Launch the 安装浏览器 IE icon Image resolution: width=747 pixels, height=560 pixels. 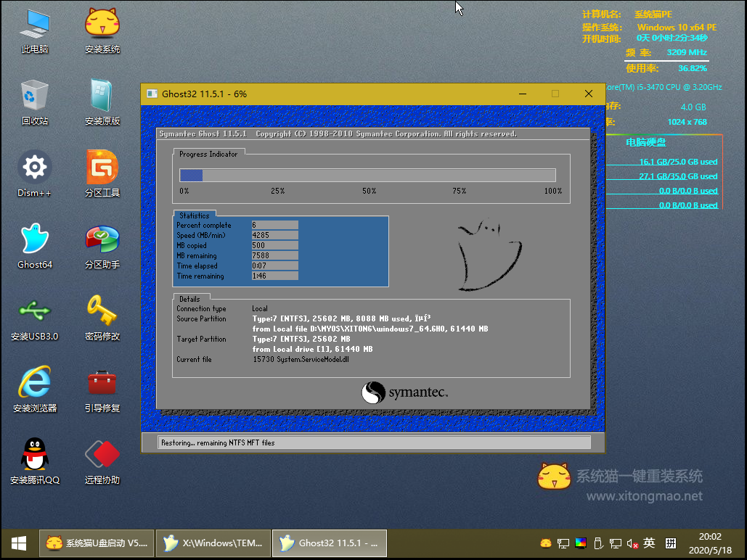coord(34,390)
